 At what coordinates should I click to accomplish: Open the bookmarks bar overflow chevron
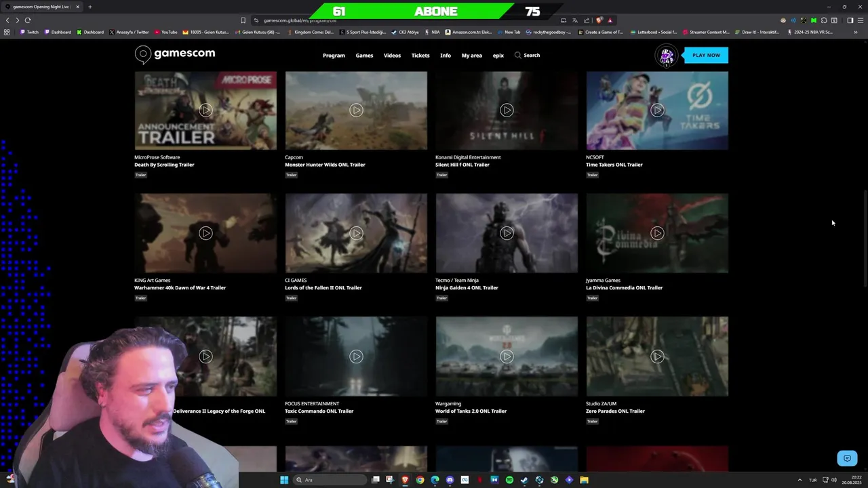click(x=856, y=32)
